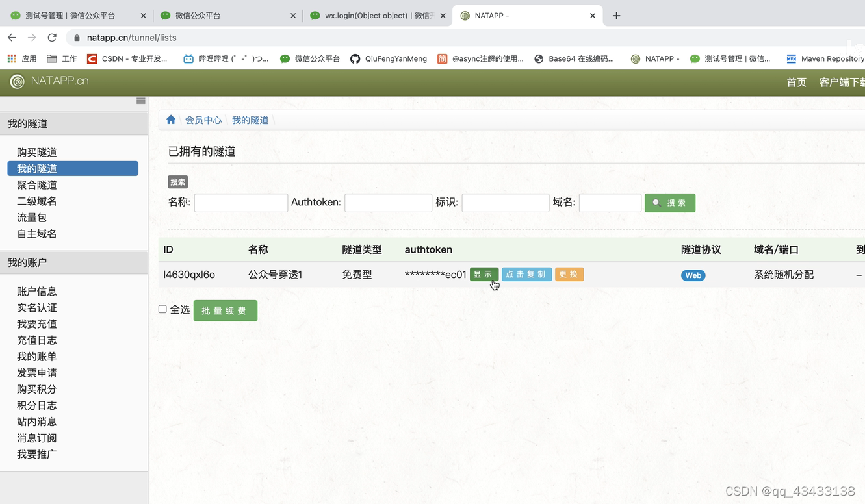
Task: Collapse sidebar with the hamburger icon
Action: tap(141, 101)
